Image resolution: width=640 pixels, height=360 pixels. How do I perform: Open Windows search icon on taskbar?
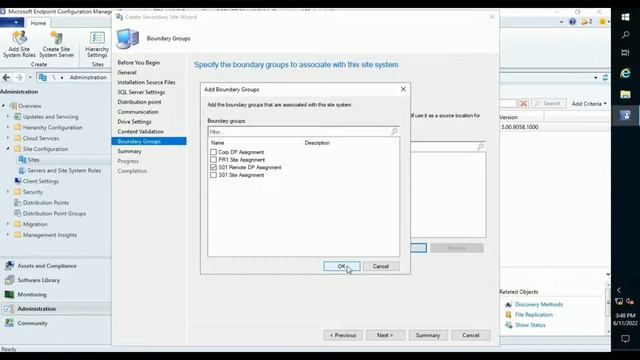(x=625, y=35)
